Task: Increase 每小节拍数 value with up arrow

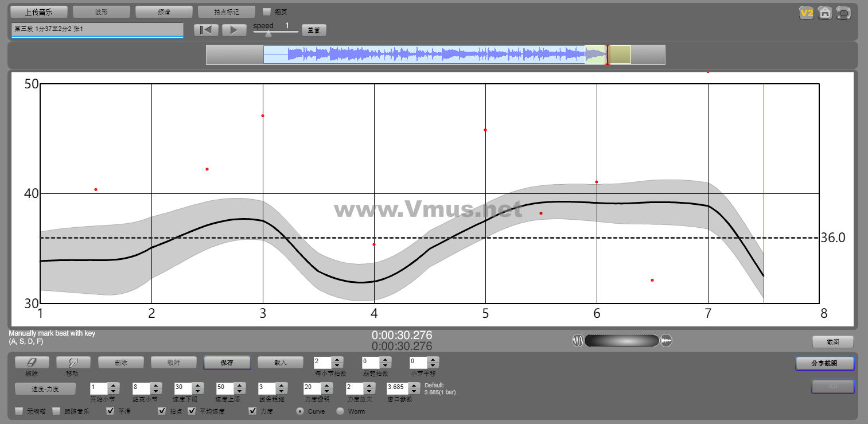Action: 337,360
